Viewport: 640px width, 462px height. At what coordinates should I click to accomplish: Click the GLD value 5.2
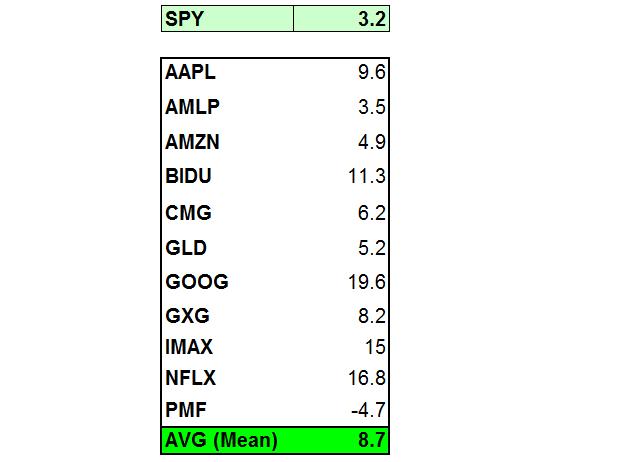371,248
